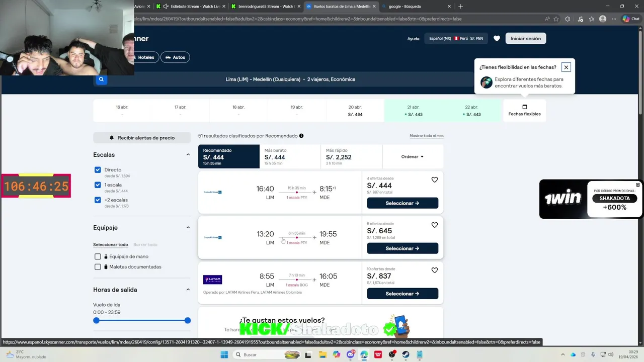Open language and currency selector
644x362 pixels.
coord(456,38)
